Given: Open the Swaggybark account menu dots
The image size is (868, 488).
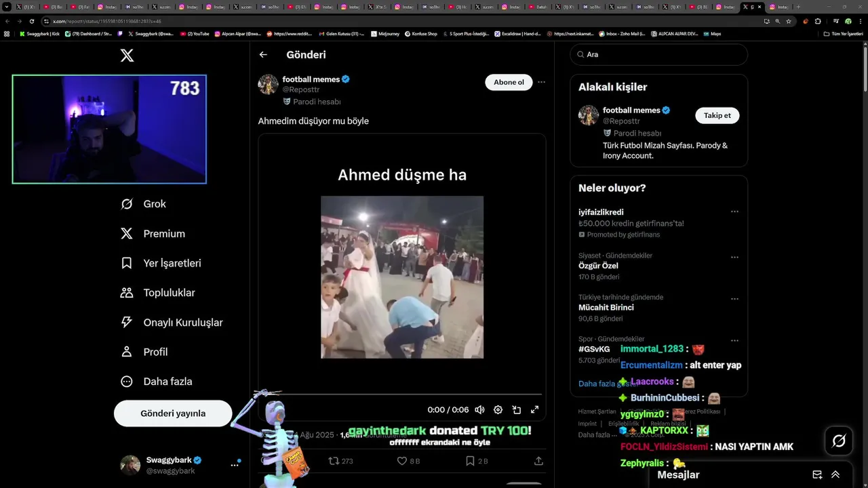Looking at the screenshot, I should click(x=235, y=464).
